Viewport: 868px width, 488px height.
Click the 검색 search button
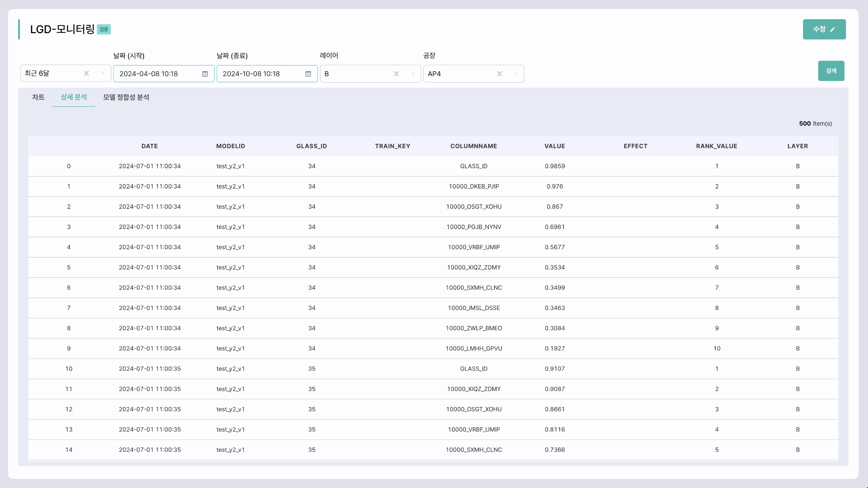[831, 71]
